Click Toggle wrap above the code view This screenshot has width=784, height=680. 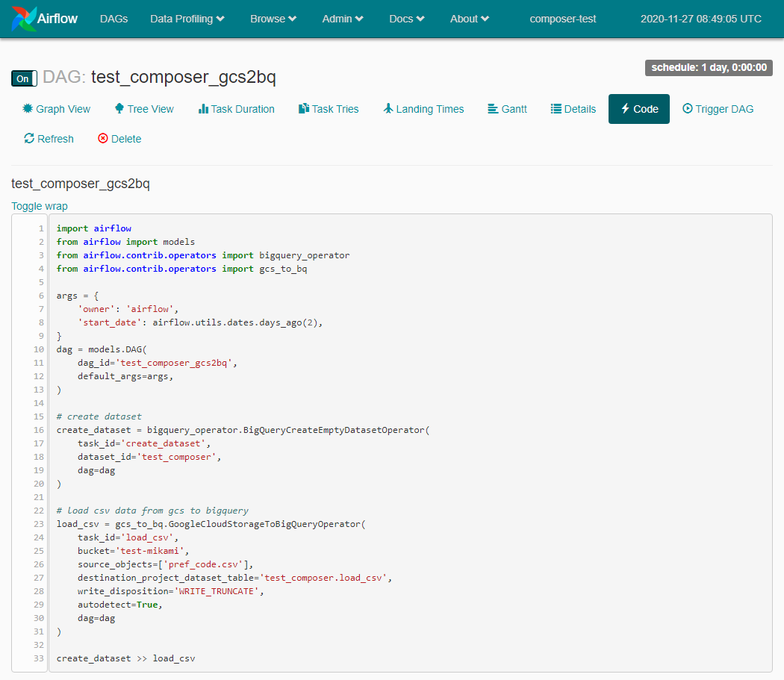(39, 206)
